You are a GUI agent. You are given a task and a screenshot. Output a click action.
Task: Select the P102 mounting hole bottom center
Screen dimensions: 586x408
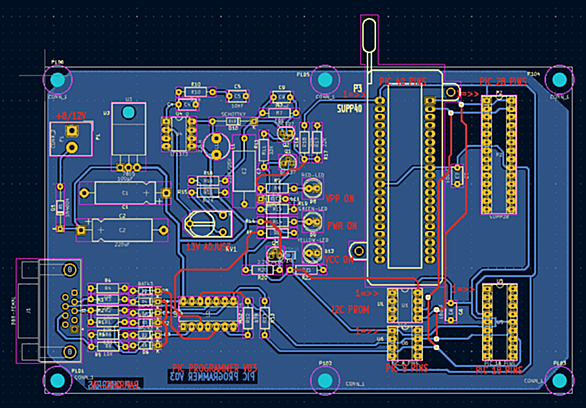point(325,380)
